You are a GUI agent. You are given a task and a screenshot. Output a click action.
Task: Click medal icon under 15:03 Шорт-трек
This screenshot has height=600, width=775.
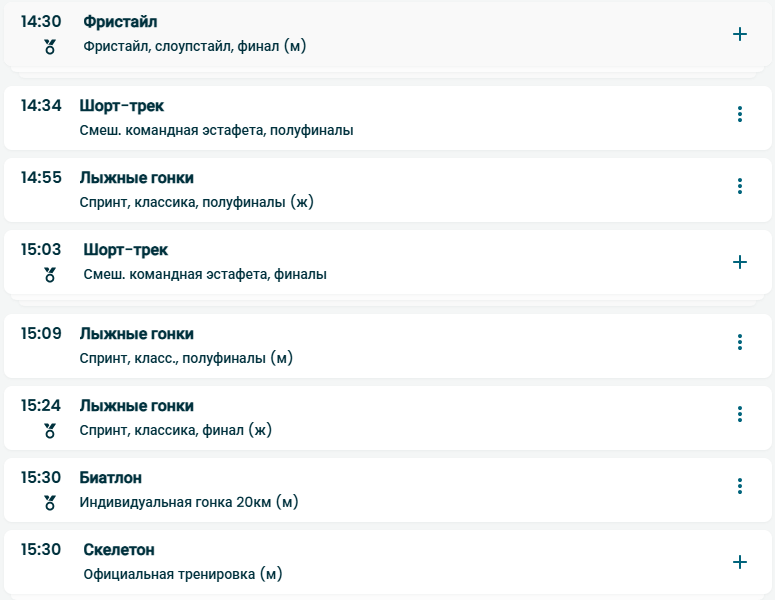(50, 275)
